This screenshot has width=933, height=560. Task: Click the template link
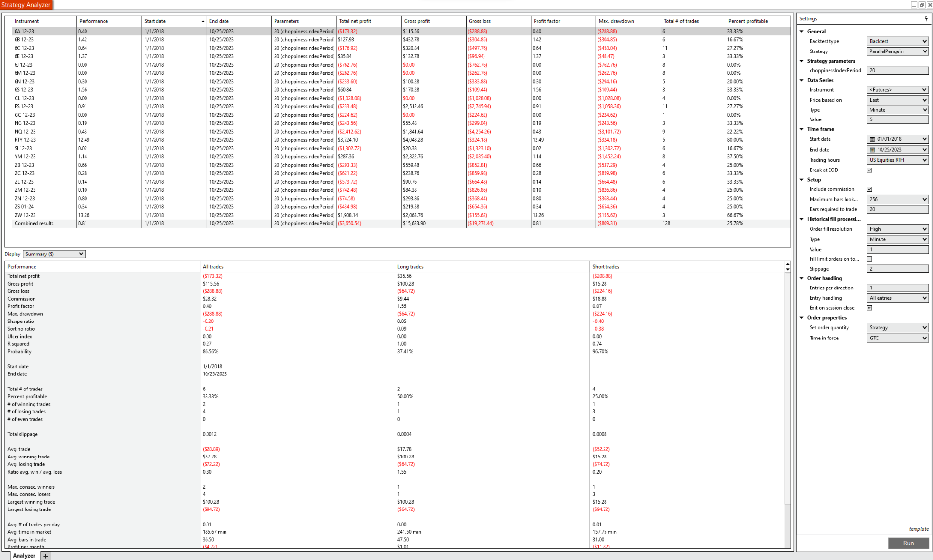click(x=918, y=529)
